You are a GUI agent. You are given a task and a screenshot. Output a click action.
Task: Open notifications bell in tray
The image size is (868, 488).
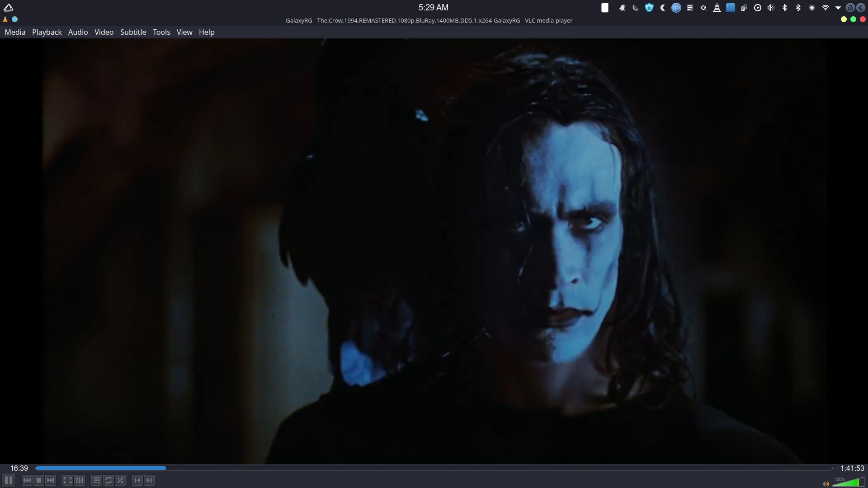click(x=622, y=8)
